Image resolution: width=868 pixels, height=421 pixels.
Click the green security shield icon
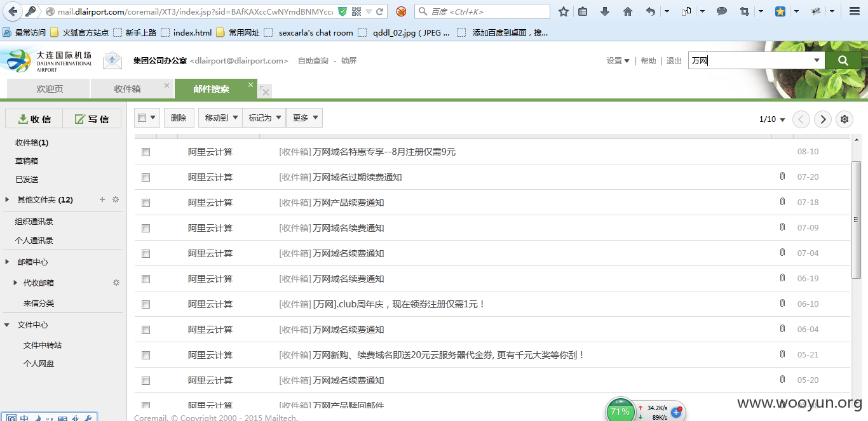[x=342, y=11]
